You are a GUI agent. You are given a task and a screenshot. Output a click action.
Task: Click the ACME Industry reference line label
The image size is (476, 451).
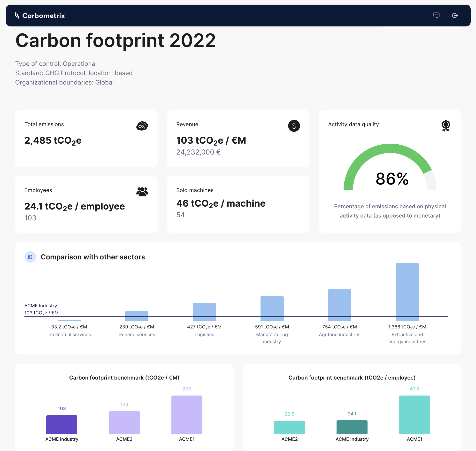(x=42, y=309)
